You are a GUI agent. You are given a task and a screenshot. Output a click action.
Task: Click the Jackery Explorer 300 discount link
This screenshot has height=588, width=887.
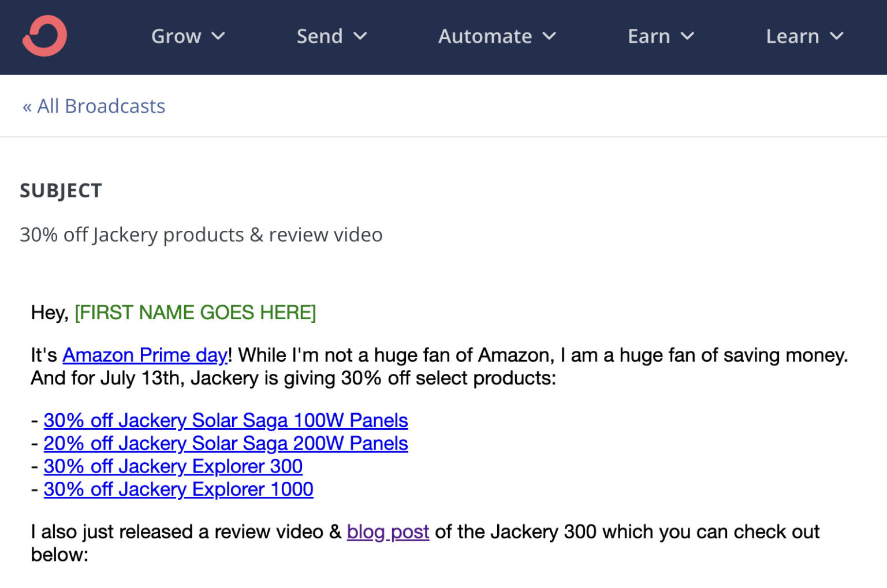pyautogui.click(x=173, y=466)
